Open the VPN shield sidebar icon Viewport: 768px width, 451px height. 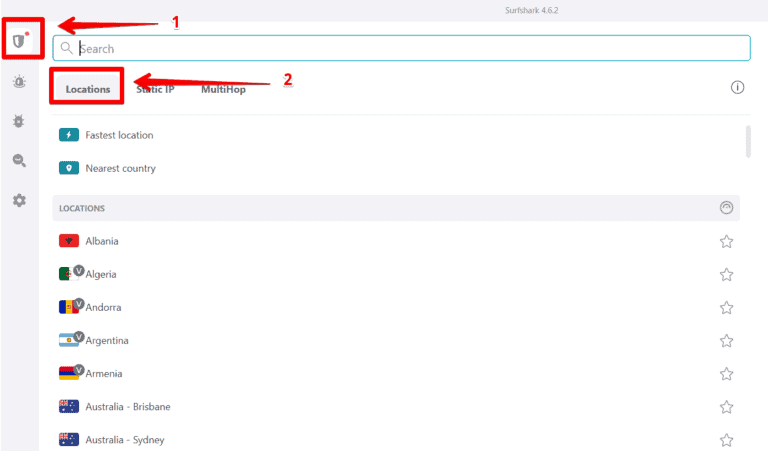click(x=19, y=41)
